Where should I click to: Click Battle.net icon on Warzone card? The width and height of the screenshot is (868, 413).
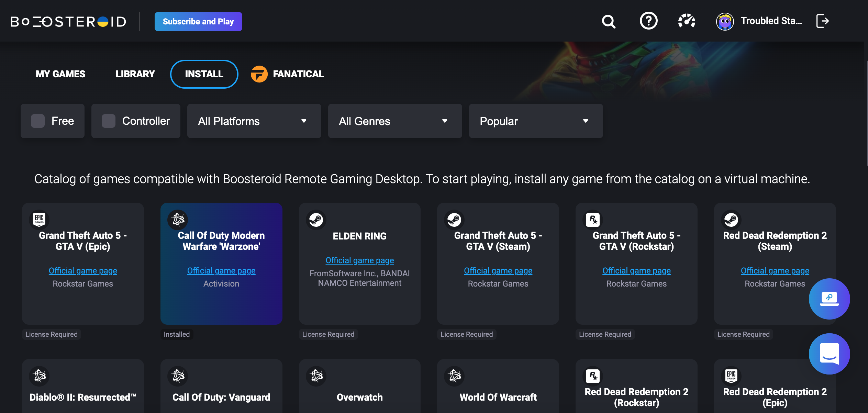point(178,219)
